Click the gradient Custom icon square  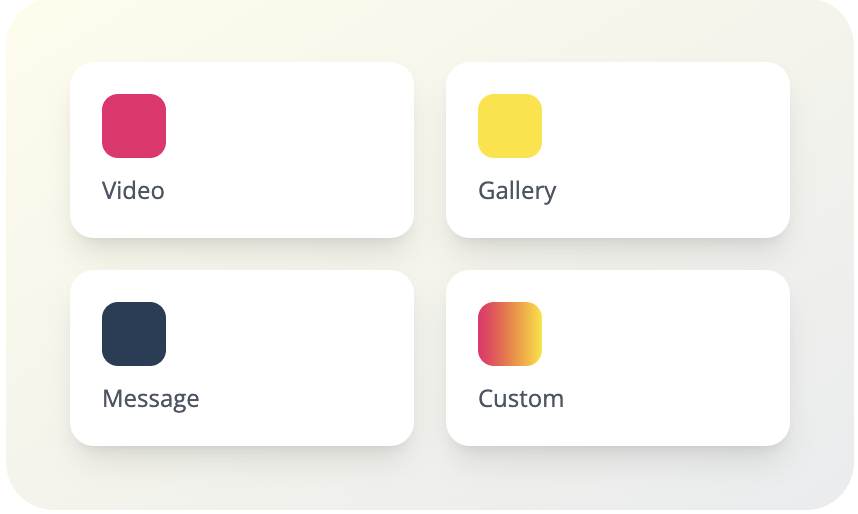[510, 334]
